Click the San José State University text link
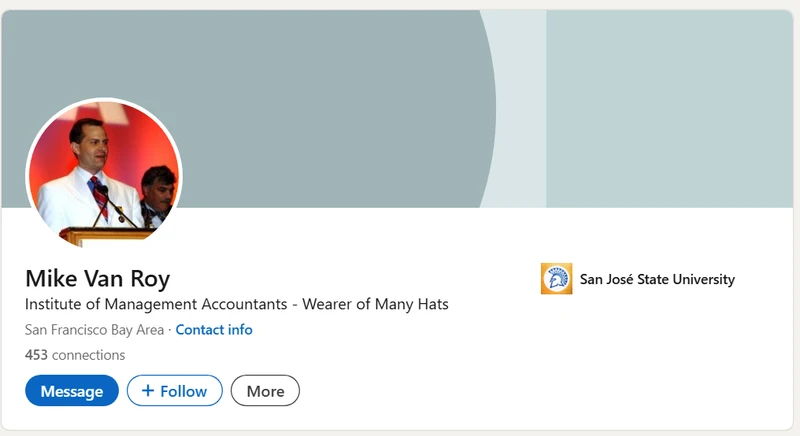800x436 pixels. coord(657,279)
